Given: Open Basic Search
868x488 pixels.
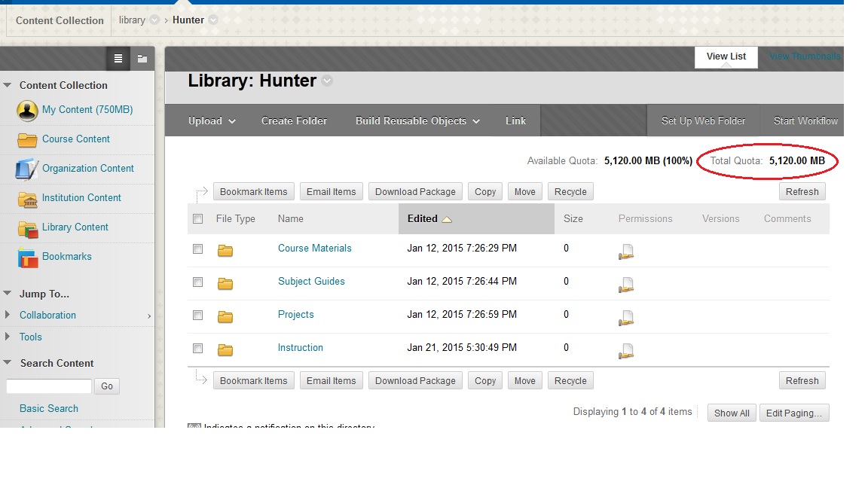Looking at the screenshot, I should tap(48, 408).
